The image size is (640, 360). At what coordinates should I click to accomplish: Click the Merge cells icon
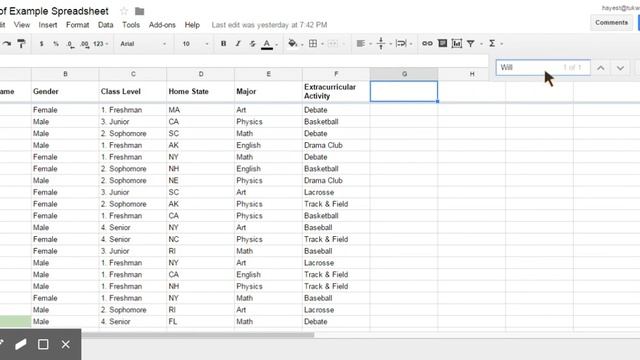(333, 43)
